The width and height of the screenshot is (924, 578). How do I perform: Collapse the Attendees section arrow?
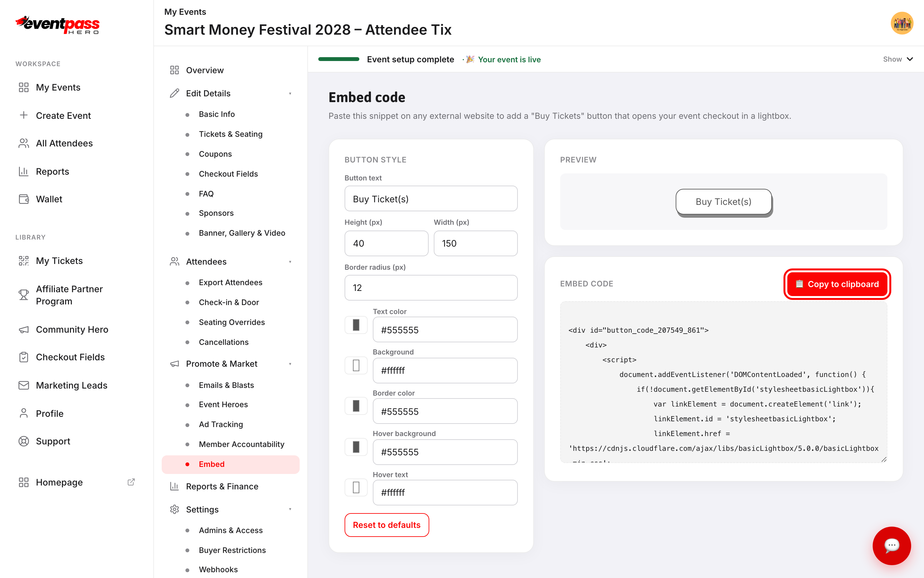coord(290,262)
